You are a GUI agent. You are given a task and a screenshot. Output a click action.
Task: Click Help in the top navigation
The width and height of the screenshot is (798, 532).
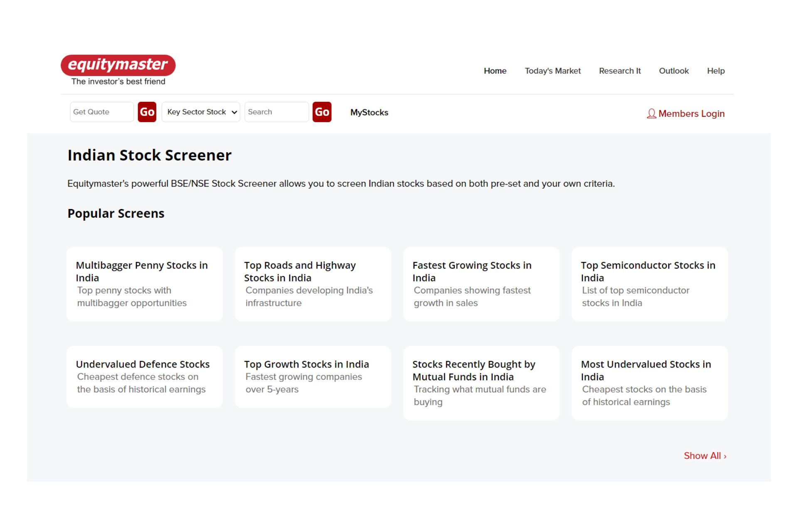tap(716, 71)
